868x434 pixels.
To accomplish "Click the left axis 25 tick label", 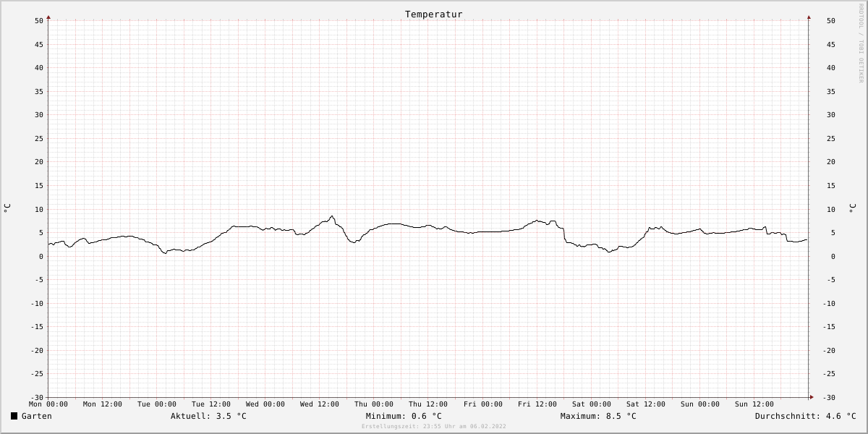I will click(39, 138).
